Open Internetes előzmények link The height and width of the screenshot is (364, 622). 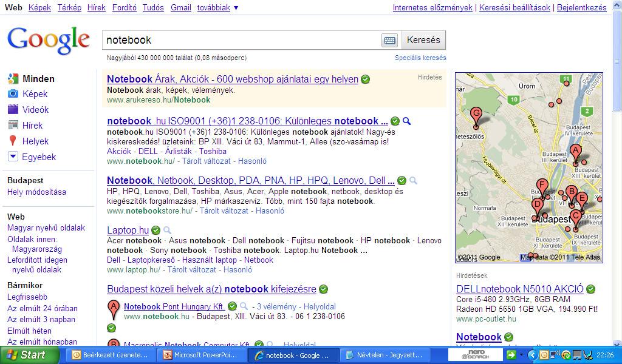click(x=432, y=7)
